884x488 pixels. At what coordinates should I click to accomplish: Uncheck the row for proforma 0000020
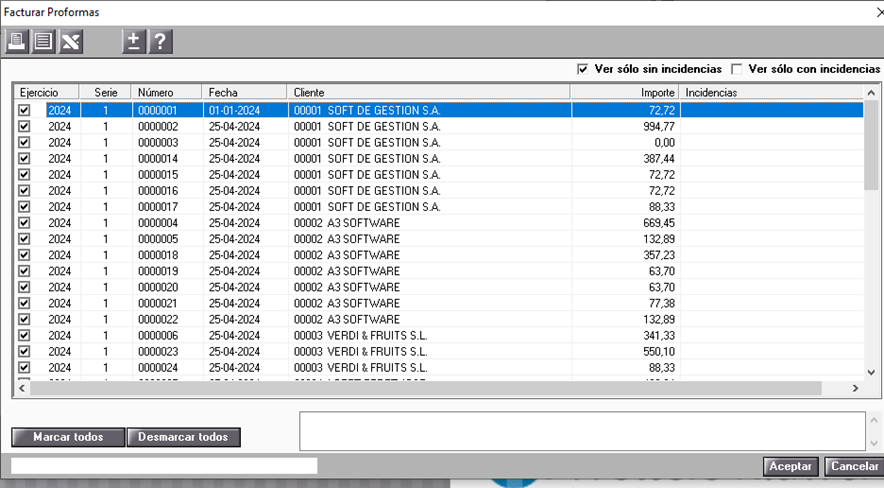point(24,287)
